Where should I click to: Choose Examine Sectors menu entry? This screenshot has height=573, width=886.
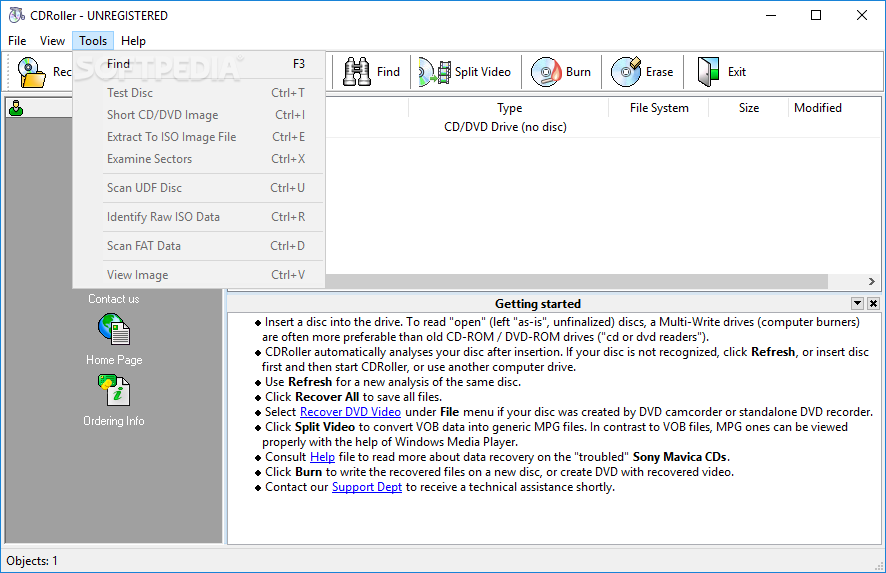click(x=199, y=159)
